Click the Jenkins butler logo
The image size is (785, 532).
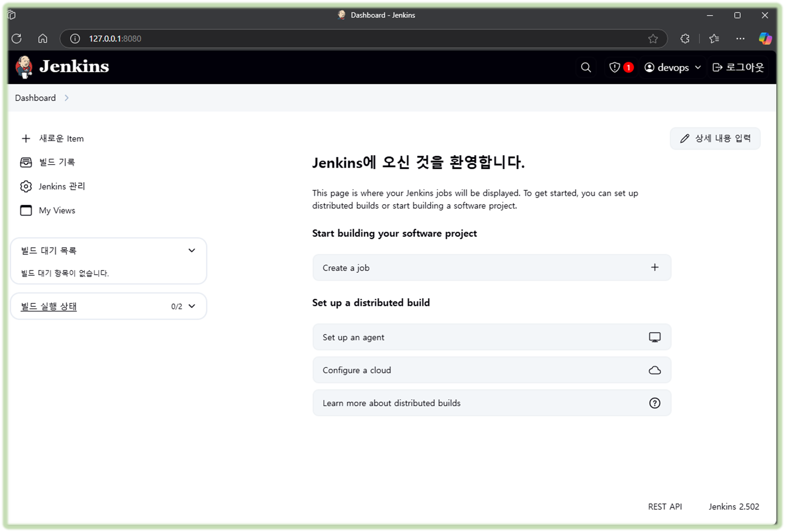(x=24, y=67)
